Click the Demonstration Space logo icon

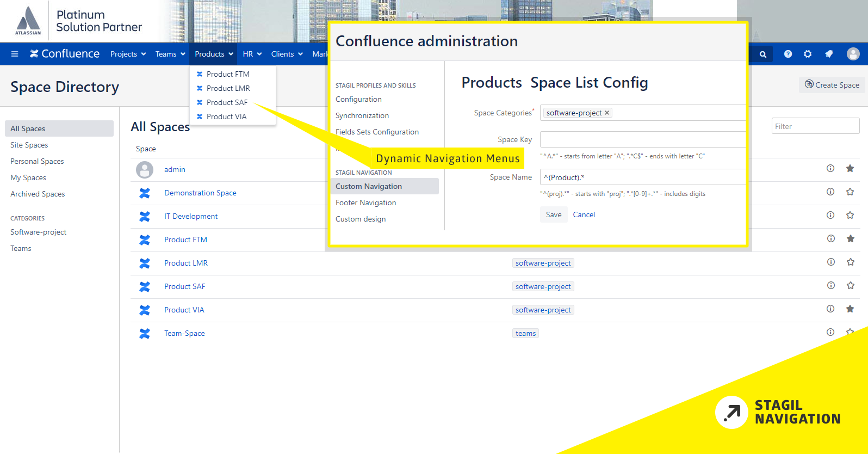(145, 193)
